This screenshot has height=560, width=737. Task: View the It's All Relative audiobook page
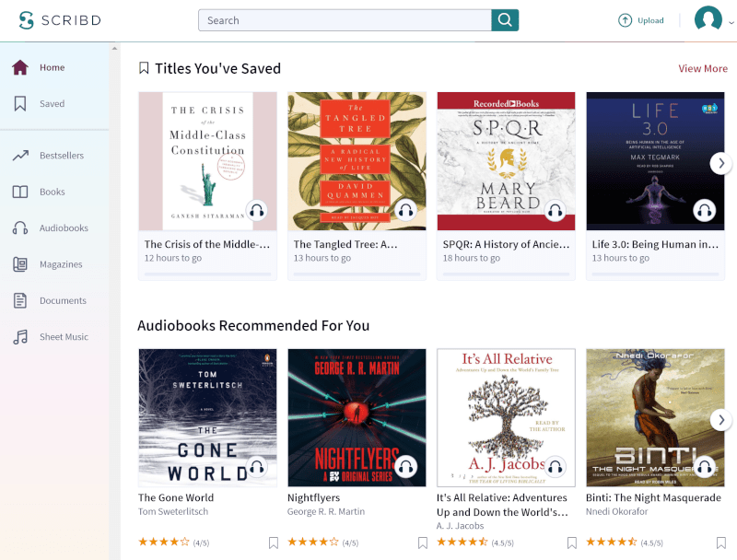click(x=505, y=417)
